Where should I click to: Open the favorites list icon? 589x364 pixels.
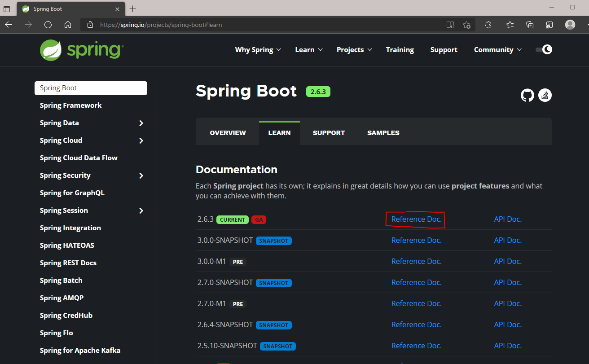coord(510,25)
